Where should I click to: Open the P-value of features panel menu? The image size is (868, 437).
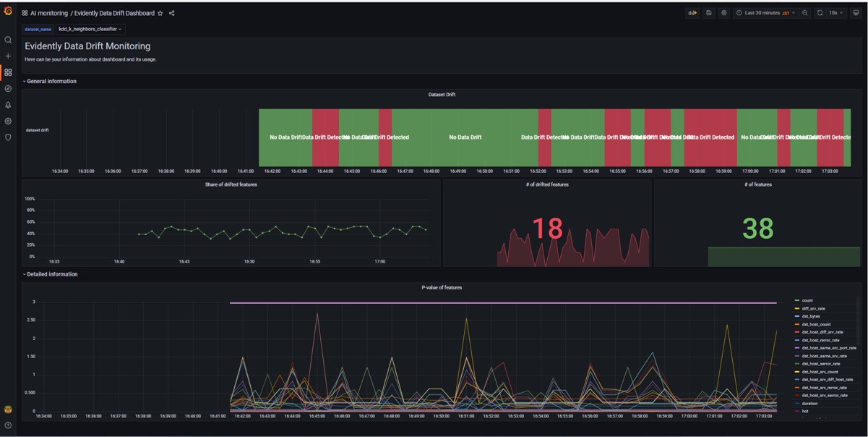pyautogui.click(x=442, y=287)
